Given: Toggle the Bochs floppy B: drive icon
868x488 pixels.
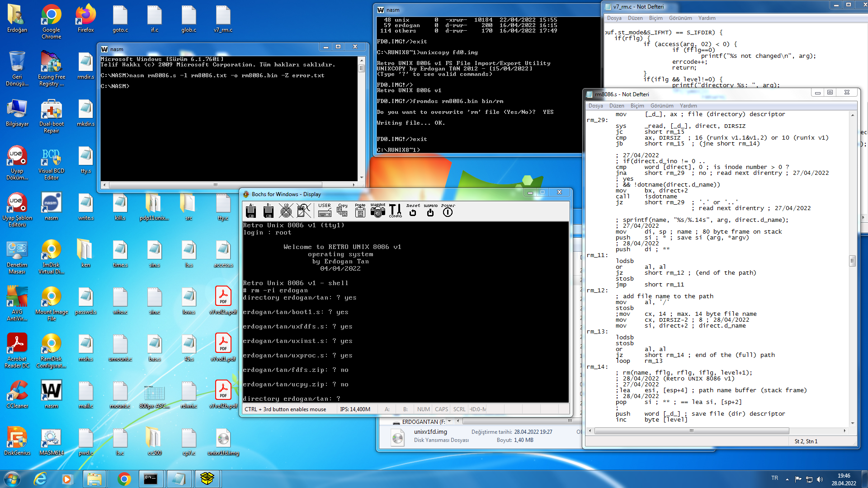Looking at the screenshot, I should point(268,211).
